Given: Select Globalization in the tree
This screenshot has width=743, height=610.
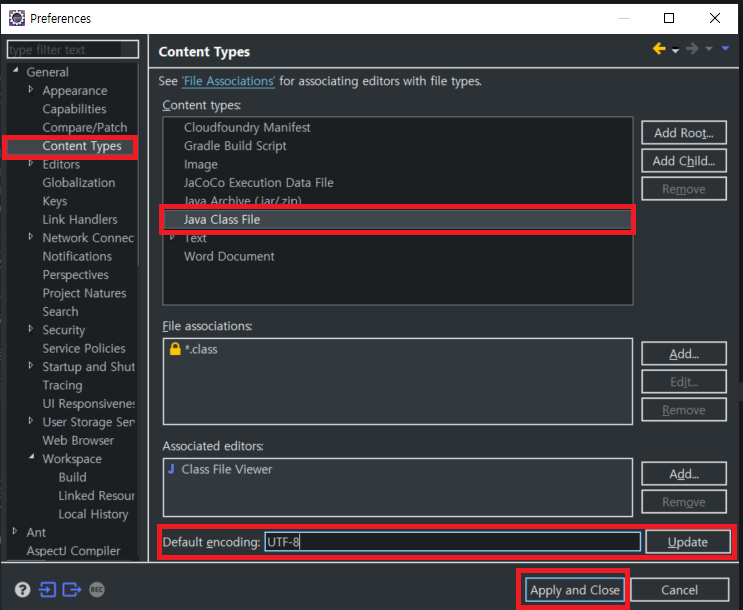Looking at the screenshot, I should pos(79,183).
